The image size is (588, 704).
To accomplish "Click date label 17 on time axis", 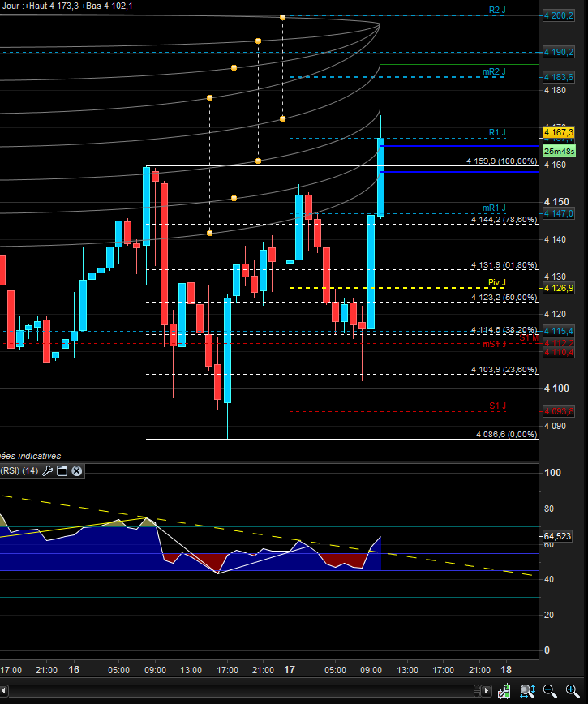I will 290,670.
